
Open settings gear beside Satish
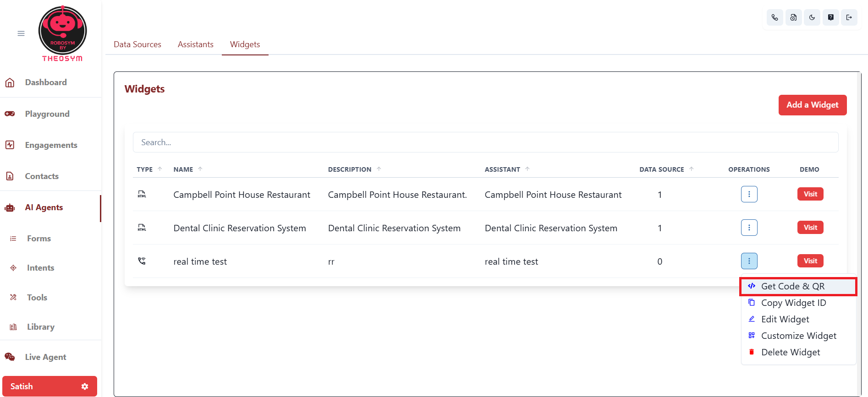pyautogui.click(x=85, y=386)
